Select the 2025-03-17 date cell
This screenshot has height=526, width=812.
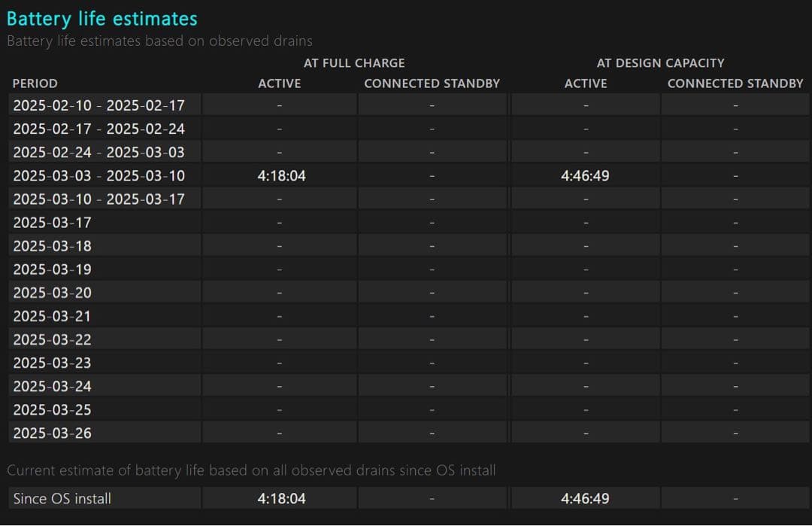point(52,223)
